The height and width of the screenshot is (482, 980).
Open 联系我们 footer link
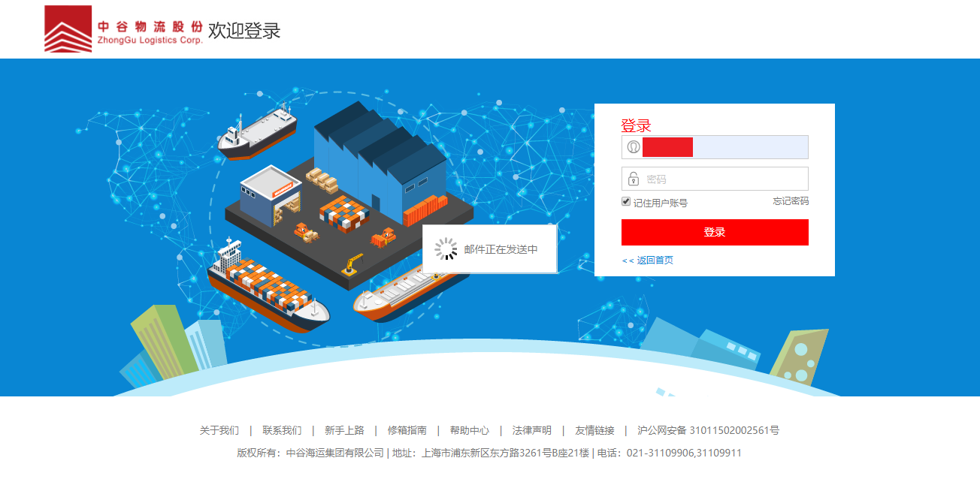(282, 430)
